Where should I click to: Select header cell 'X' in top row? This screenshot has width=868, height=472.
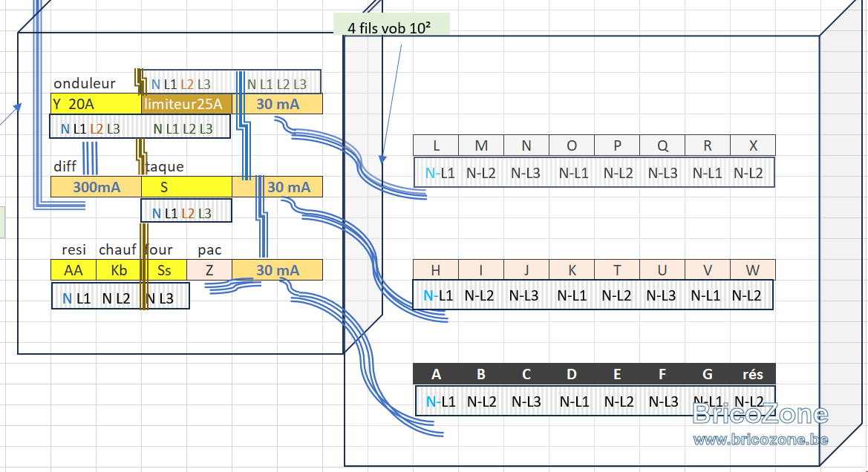(x=753, y=145)
